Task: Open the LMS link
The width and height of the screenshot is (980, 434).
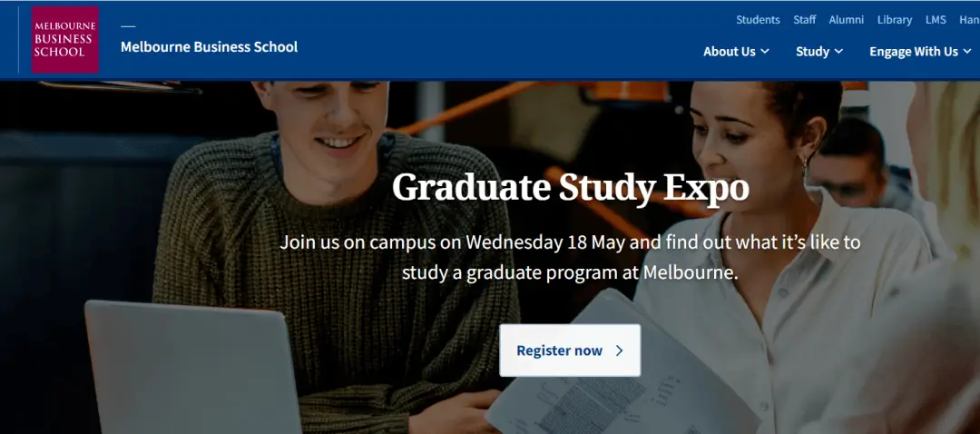Action: click(936, 20)
